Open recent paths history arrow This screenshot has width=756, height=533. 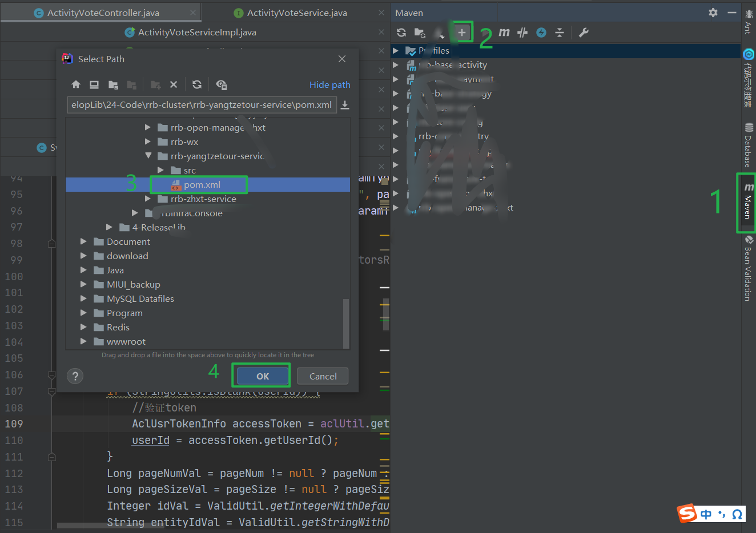(345, 105)
